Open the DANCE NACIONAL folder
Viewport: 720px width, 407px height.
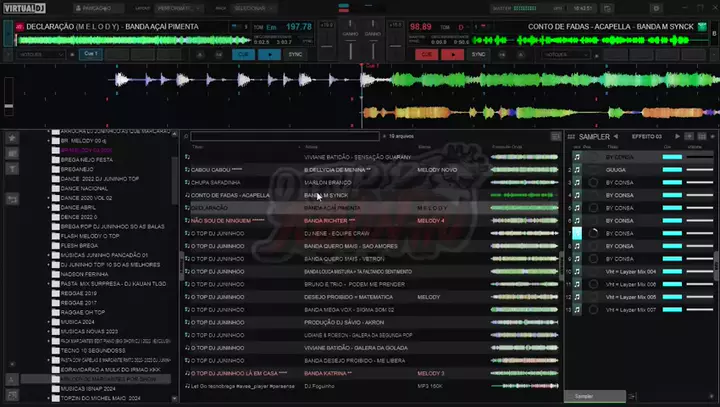coord(84,188)
